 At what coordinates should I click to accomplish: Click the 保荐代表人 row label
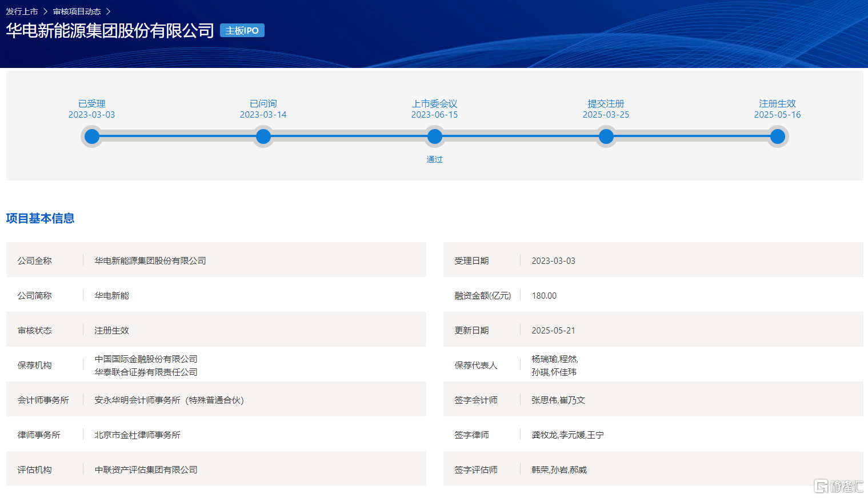[476, 365]
